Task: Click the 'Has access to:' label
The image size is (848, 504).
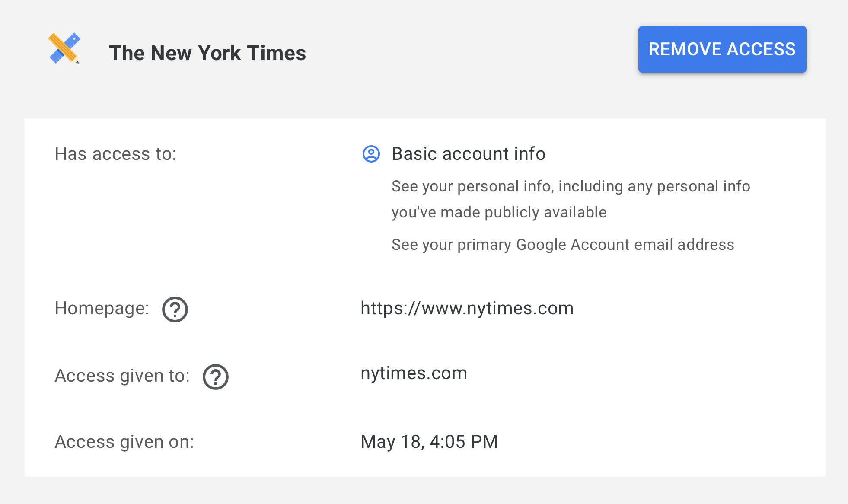Action: 115,154
